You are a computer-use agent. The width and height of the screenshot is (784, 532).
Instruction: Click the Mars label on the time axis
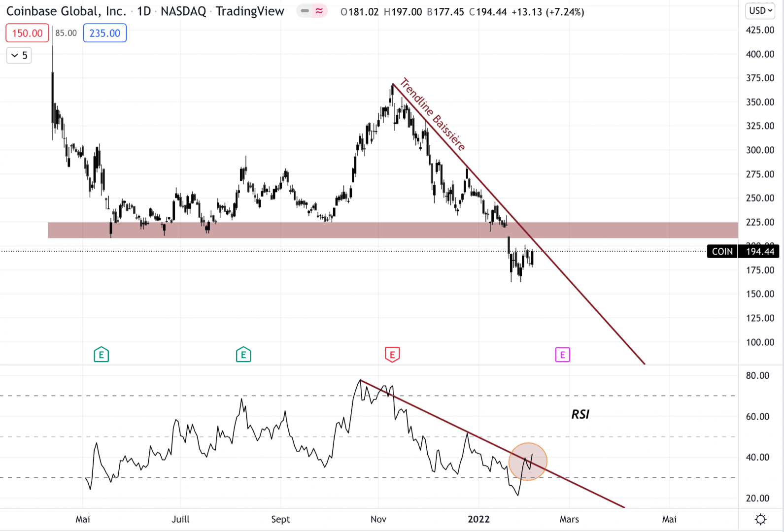[x=569, y=519]
